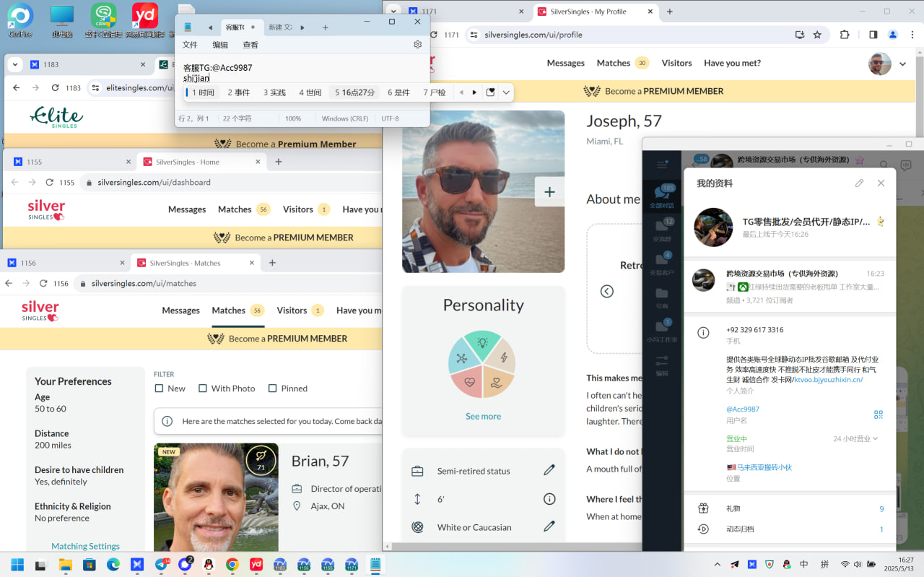Open the 编辑 menu in Notepad
The height and width of the screenshot is (577, 924).
[x=220, y=45]
